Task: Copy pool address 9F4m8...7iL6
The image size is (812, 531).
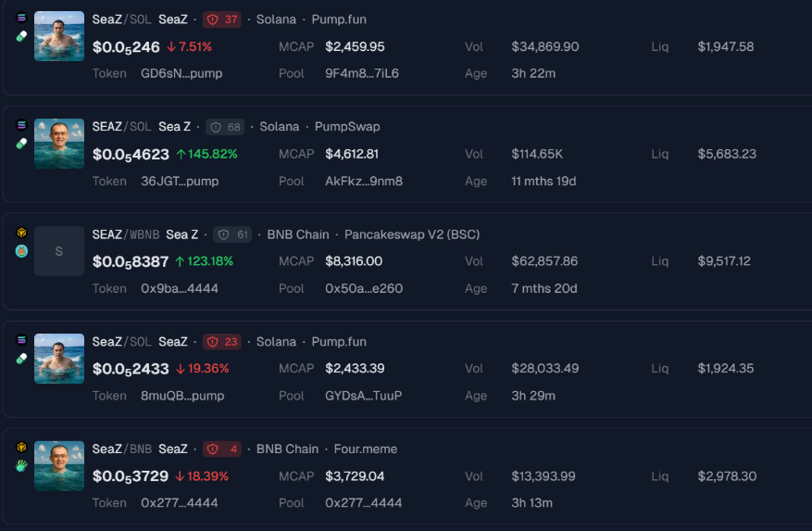Action: pyautogui.click(x=362, y=73)
